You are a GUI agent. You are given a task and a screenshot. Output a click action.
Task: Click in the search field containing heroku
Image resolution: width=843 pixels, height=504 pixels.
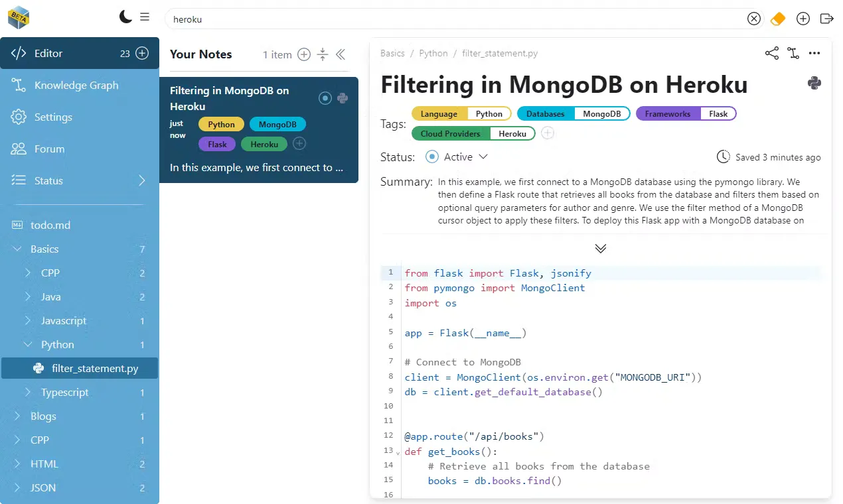pos(451,19)
